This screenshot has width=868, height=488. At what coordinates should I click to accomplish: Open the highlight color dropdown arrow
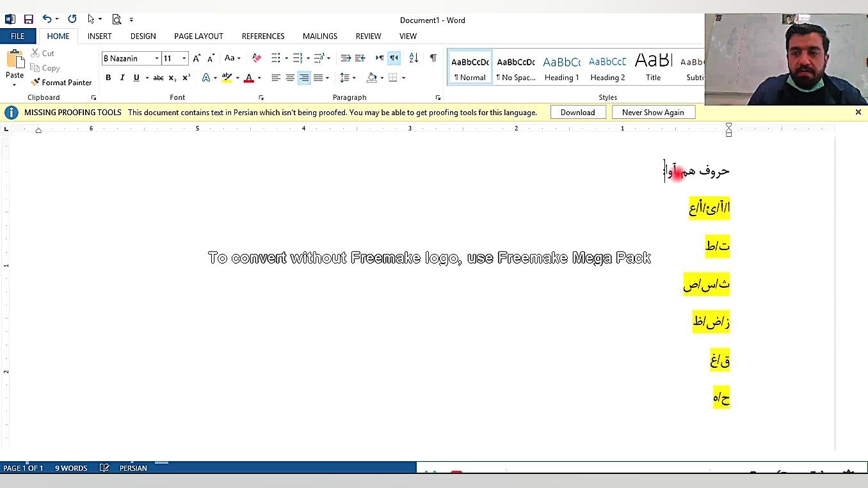237,78
